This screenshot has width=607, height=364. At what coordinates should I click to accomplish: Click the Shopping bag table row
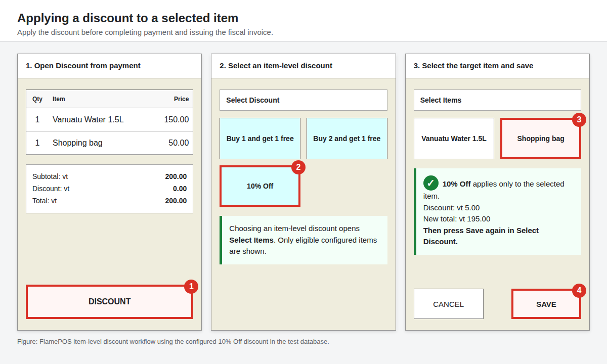[x=109, y=143]
